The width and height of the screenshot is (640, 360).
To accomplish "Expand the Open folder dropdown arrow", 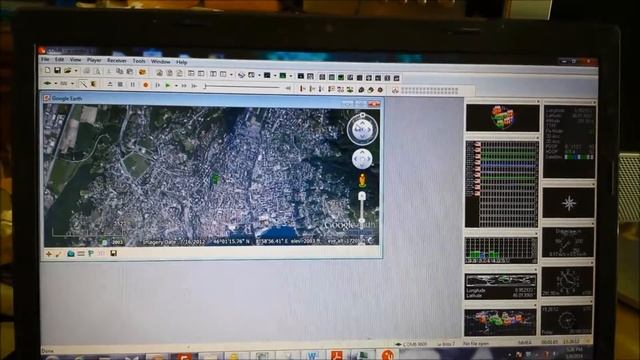I will coord(76,71).
